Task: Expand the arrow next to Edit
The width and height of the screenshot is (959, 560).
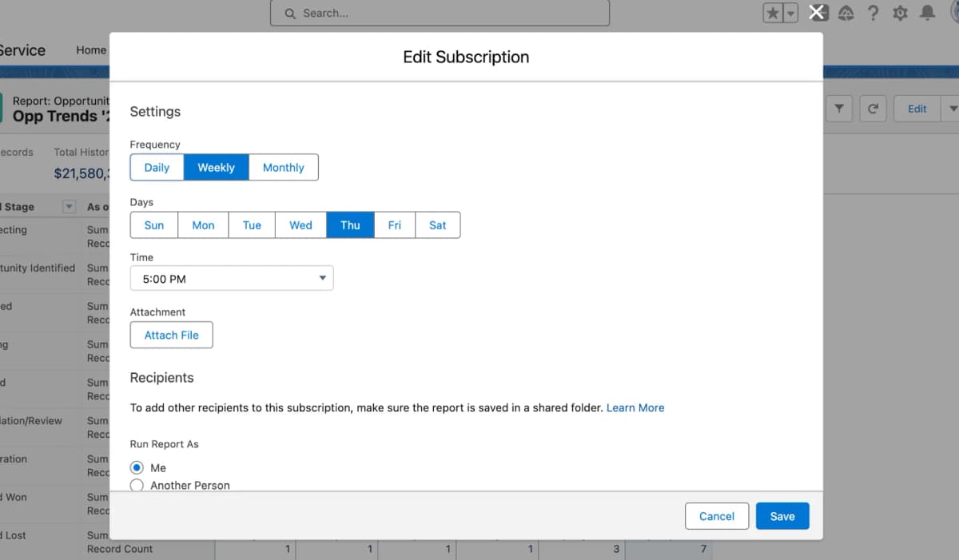Action: point(951,109)
